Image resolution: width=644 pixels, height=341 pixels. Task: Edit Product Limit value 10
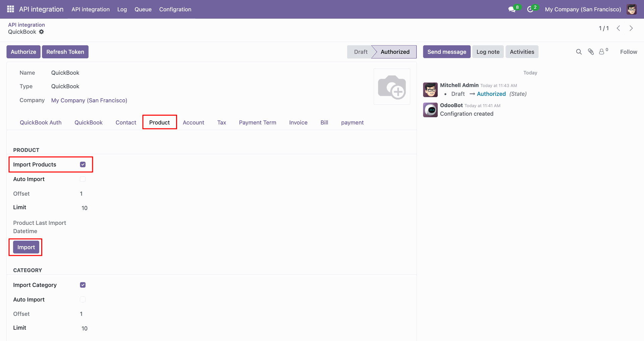coord(85,208)
